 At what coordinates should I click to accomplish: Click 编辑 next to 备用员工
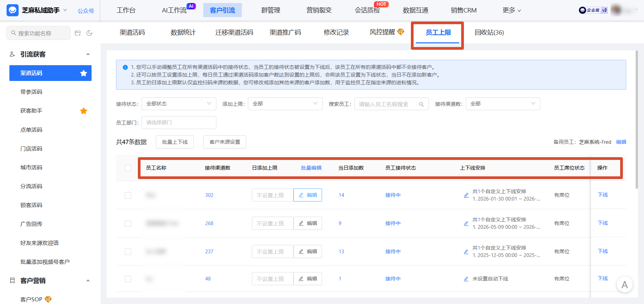pyautogui.click(x=621, y=142)
